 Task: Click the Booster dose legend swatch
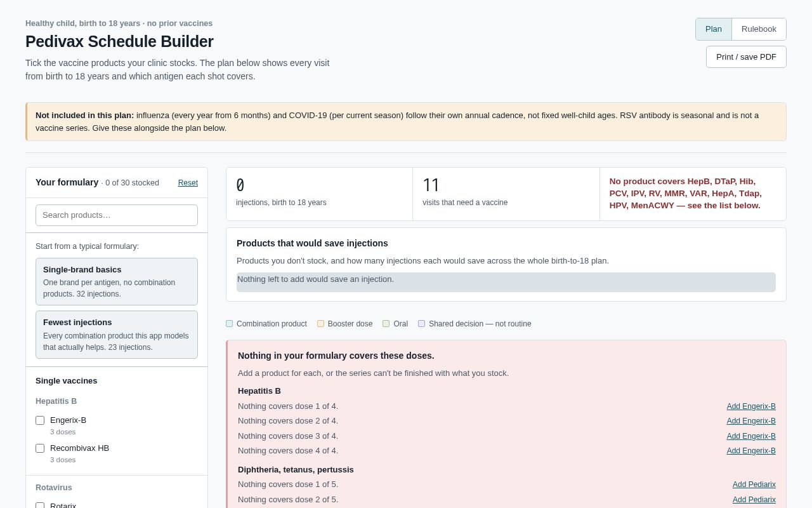(x=321, y=324)
